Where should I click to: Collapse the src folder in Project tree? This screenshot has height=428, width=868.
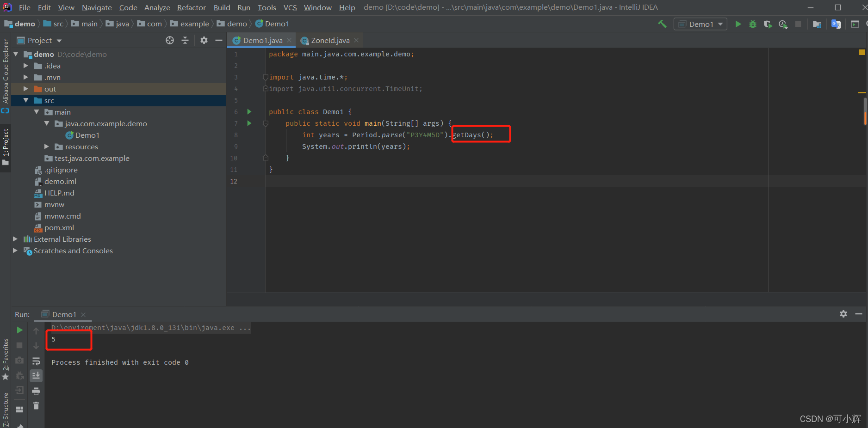[26, 100]
